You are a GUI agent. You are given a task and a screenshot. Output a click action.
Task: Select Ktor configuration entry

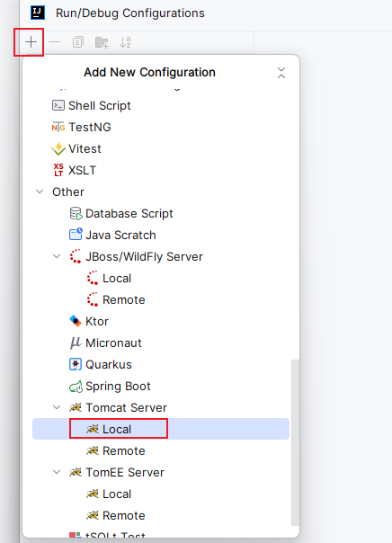click(97, 321)
